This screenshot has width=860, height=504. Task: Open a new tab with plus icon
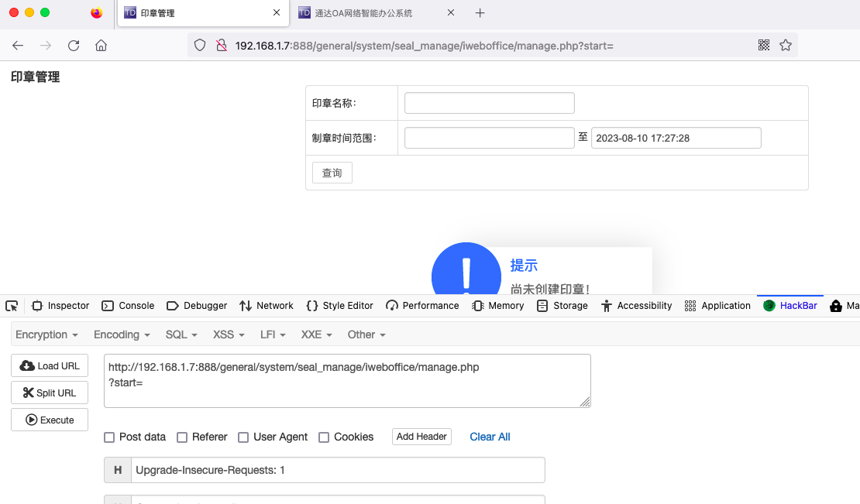480,13
